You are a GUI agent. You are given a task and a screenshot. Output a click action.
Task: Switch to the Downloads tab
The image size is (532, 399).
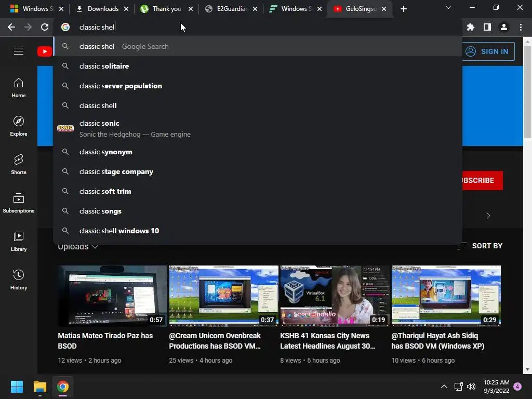coord(102,9)
